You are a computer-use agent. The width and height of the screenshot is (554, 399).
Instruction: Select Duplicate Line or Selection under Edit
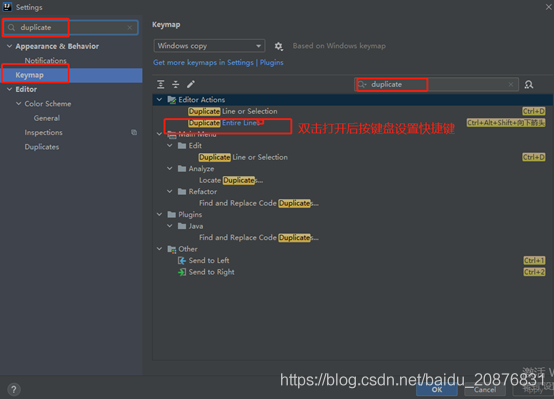(x=243, y=157)
